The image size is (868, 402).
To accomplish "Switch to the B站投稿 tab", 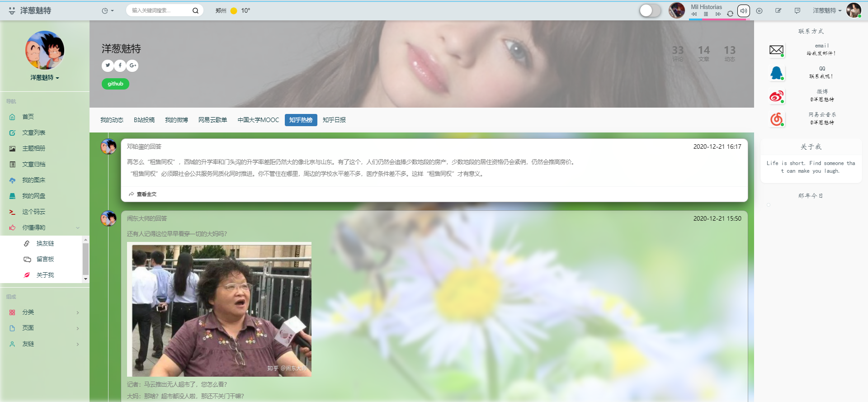I will tap(144, 120).
